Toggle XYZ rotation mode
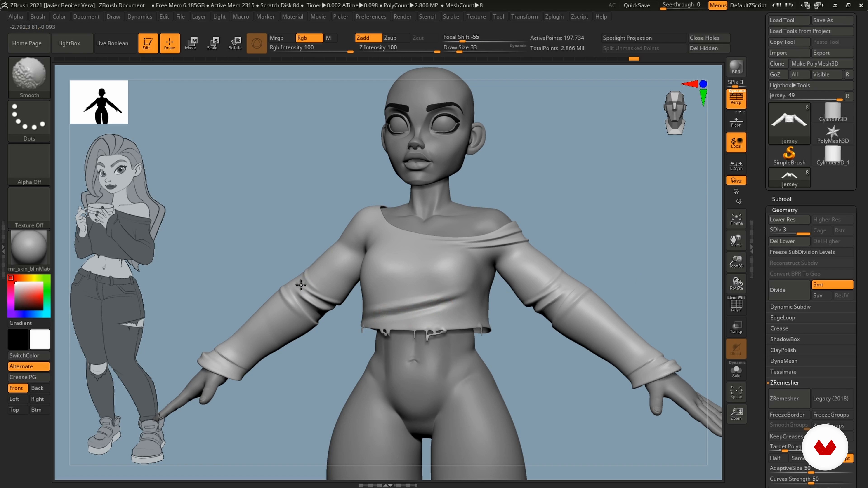Image resolution: width=868 pixels, height=488 pixels. 736,181
